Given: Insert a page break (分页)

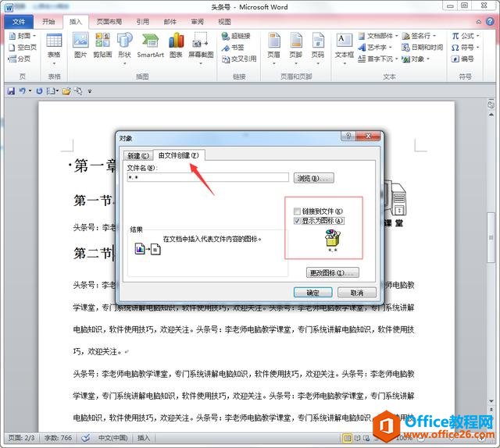Looking at the screenshot, I should [20, 59].
